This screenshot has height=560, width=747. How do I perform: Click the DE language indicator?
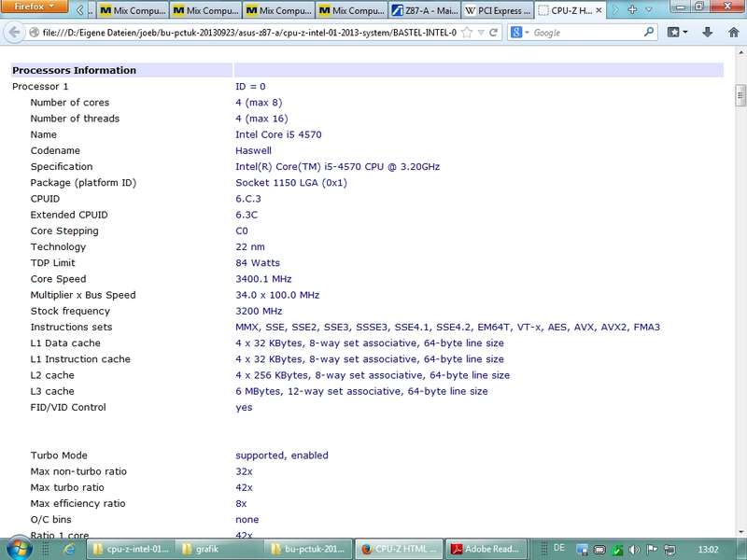[558, 548]
